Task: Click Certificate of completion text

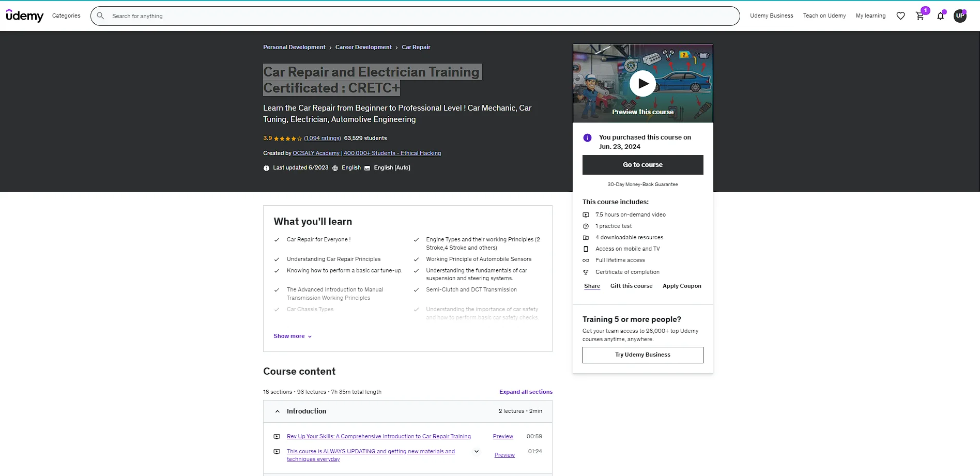Action: coord(627,272)
